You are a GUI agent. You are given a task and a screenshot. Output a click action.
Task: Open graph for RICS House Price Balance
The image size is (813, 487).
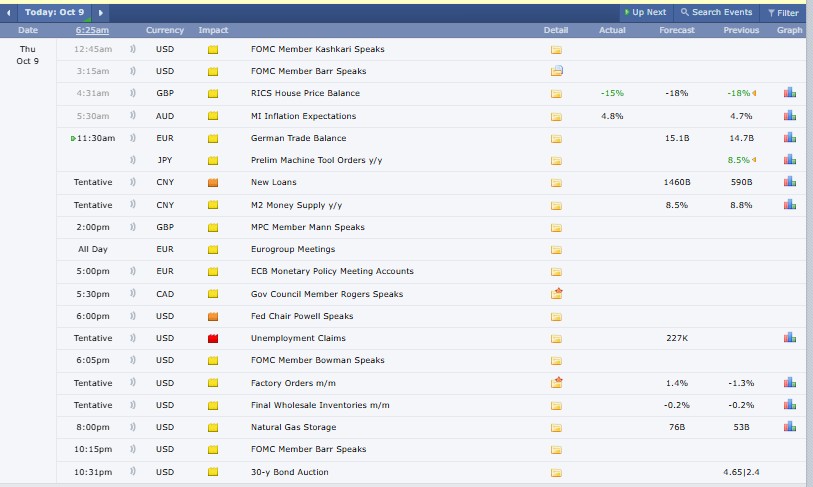(x=790, y=93)
